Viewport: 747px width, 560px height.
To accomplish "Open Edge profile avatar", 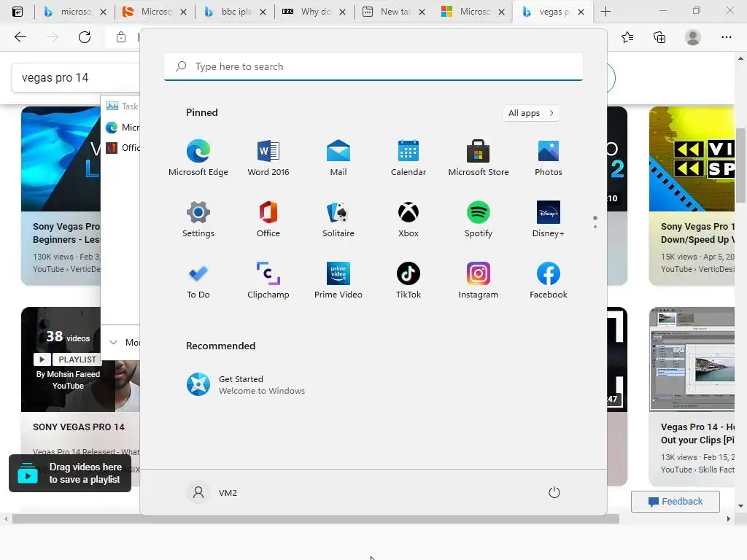I will pos(693,37).
